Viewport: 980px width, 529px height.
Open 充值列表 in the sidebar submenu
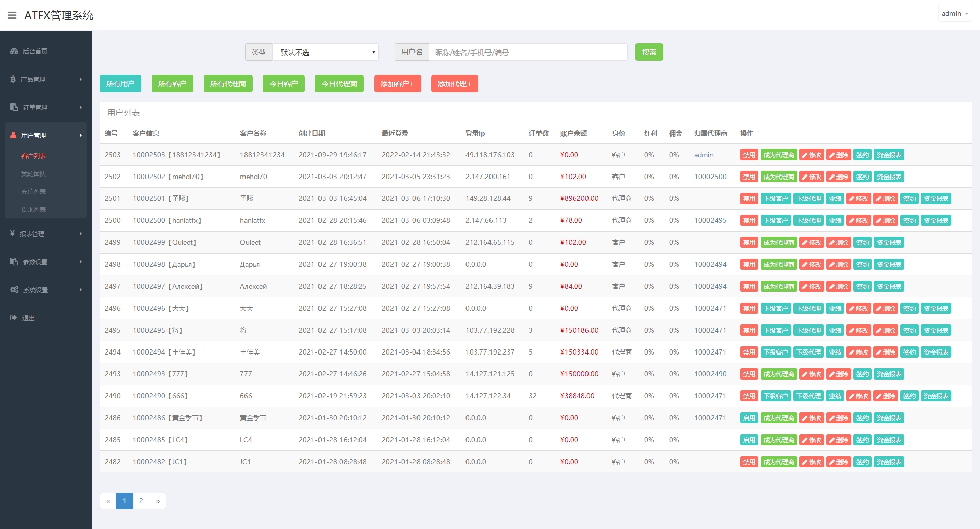point(34,192)
